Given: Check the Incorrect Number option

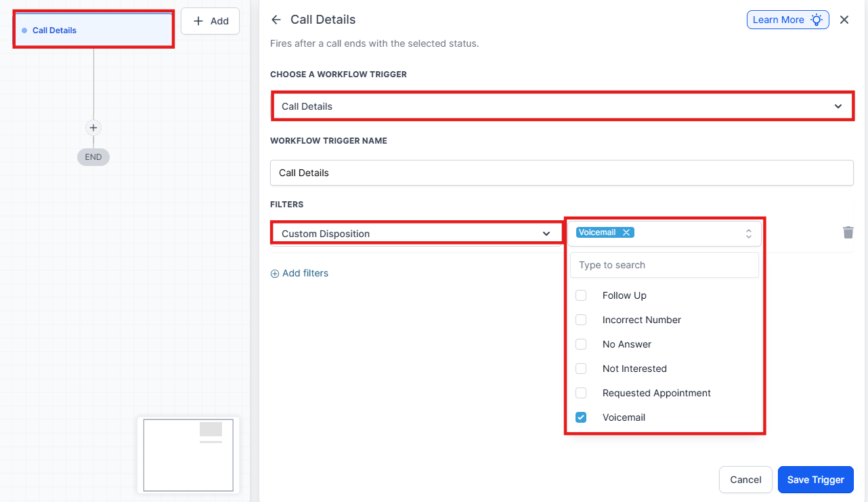Looking at the screenshot, I should point(581,320).
